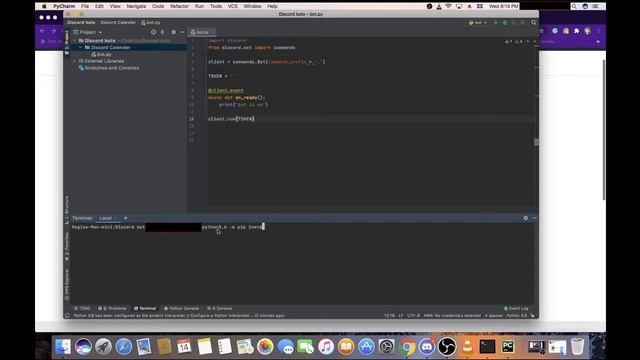Image resolution: width=640 pixels, height=360 pixels.
Task: Open the App Store from the dock
Action: point(366,347)
